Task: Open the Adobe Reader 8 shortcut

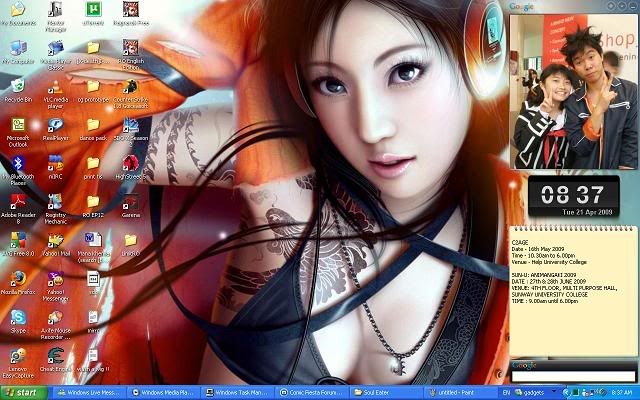Action: (x=18, y=209)
